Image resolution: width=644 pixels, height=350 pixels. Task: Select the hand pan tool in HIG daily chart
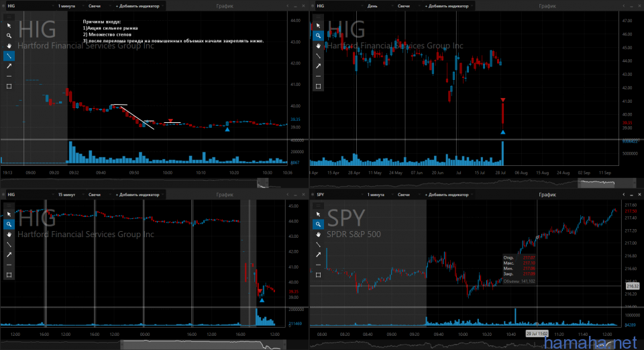(318, 46)
